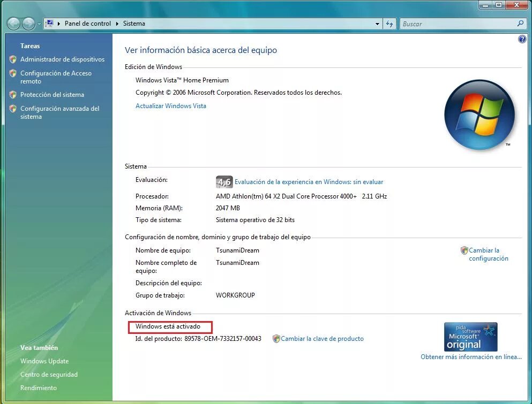Click the computer icon in address bar
The height and width of the screenshot is (404, 532).
pyautogui.click(x=49, y=24)
